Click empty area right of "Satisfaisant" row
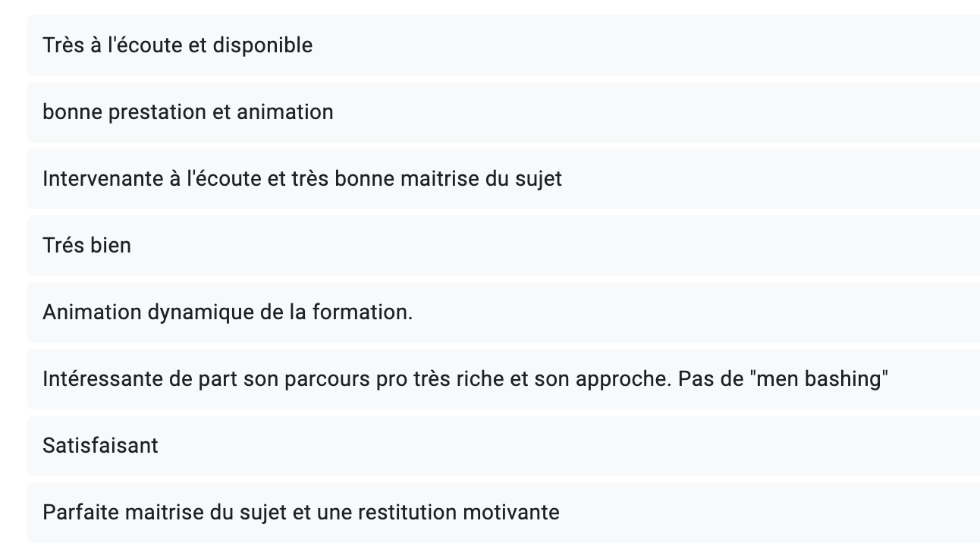980x549 pixels. (569, 446)
